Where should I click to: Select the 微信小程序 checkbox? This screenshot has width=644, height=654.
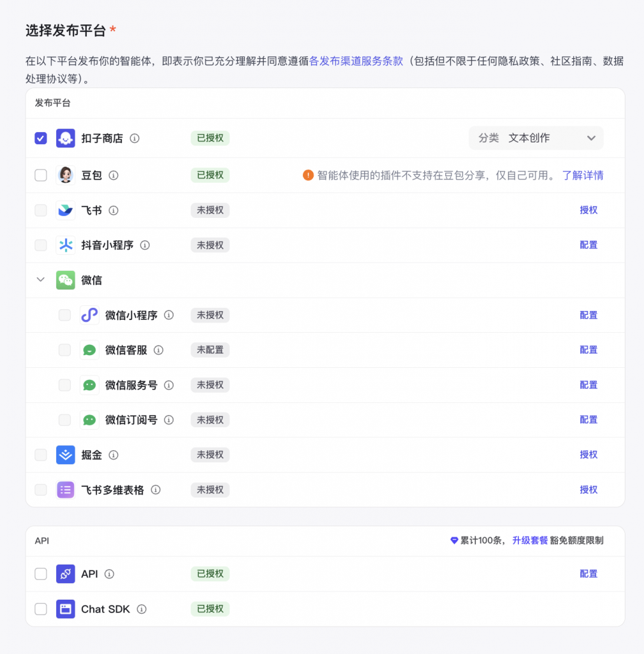pyautogui.click(x=65, y=315)
